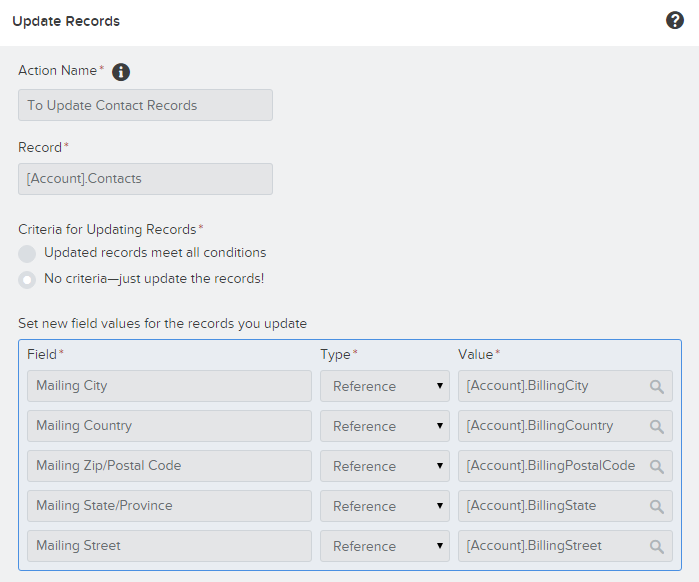This screenshot has height=582, width=699.
Task: Click search icon in BillingCity value field
Action: 657,386
